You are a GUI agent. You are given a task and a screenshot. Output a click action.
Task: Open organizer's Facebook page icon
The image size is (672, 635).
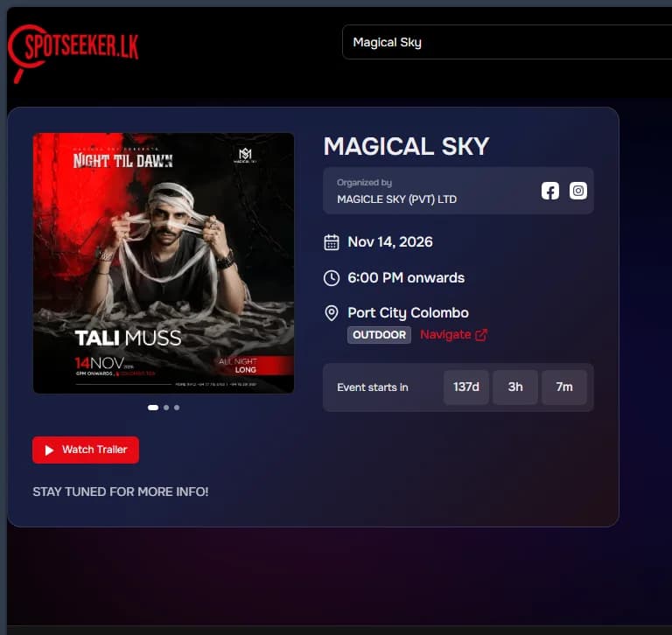(x=549, y=191)
